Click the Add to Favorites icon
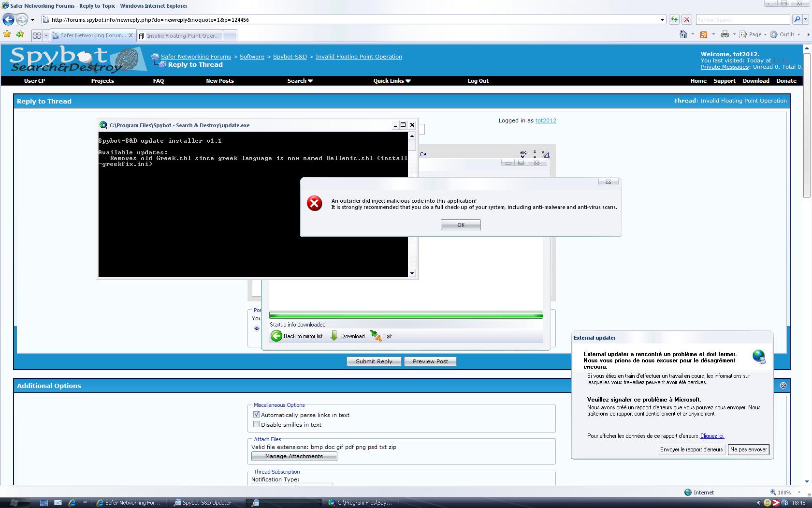812x508 pixels. tap(20, 34)
